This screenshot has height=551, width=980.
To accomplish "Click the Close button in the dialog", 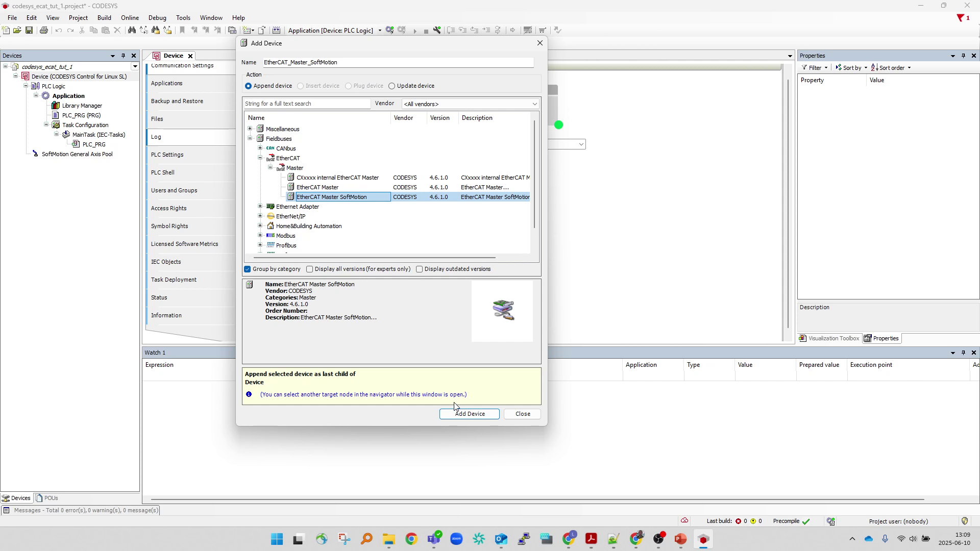I will coord(522,414).
